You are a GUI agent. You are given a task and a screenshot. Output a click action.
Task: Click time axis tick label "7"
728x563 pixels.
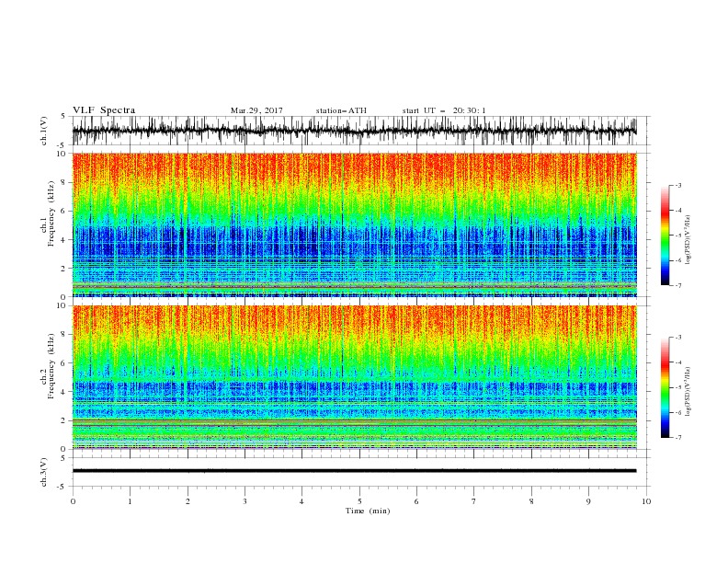474,501
